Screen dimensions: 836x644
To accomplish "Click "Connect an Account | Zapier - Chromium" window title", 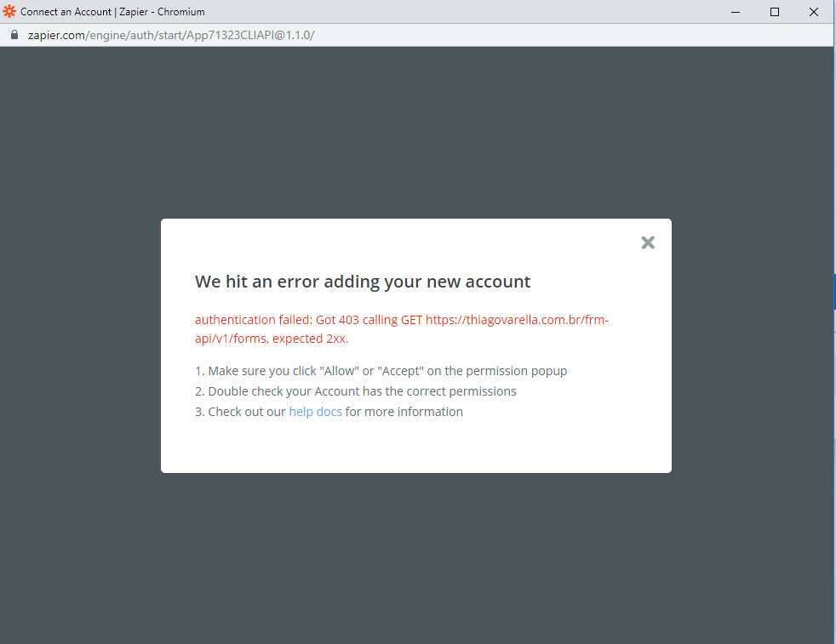I will pos(112,12).
